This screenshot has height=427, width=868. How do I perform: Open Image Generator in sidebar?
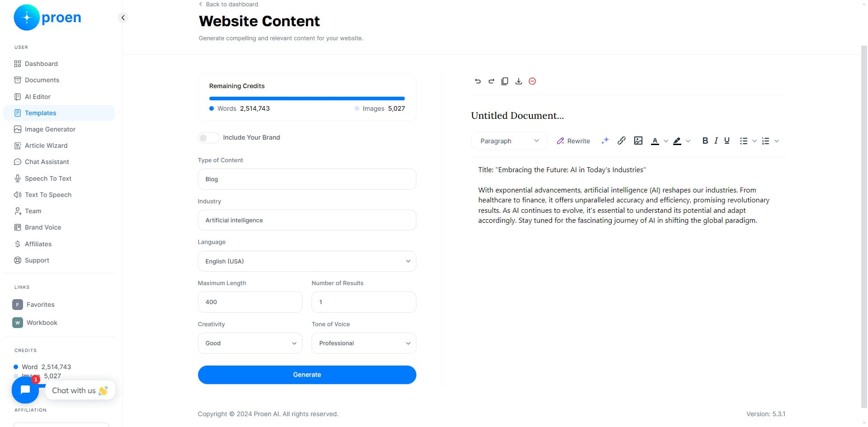tap(59, 129)
